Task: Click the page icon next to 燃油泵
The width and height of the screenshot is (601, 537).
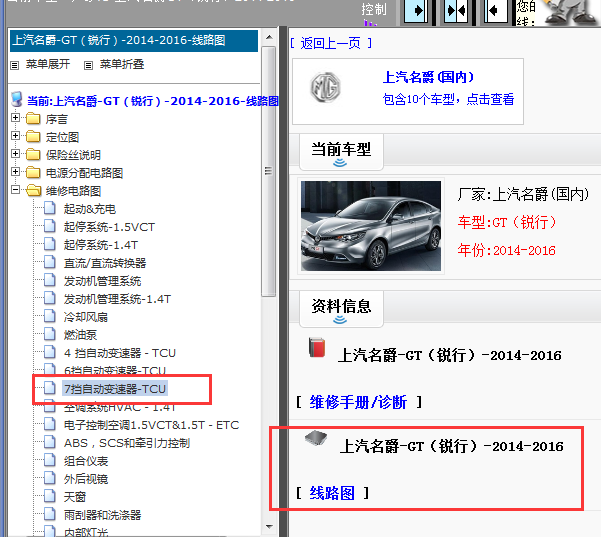Action: (49, 334)
